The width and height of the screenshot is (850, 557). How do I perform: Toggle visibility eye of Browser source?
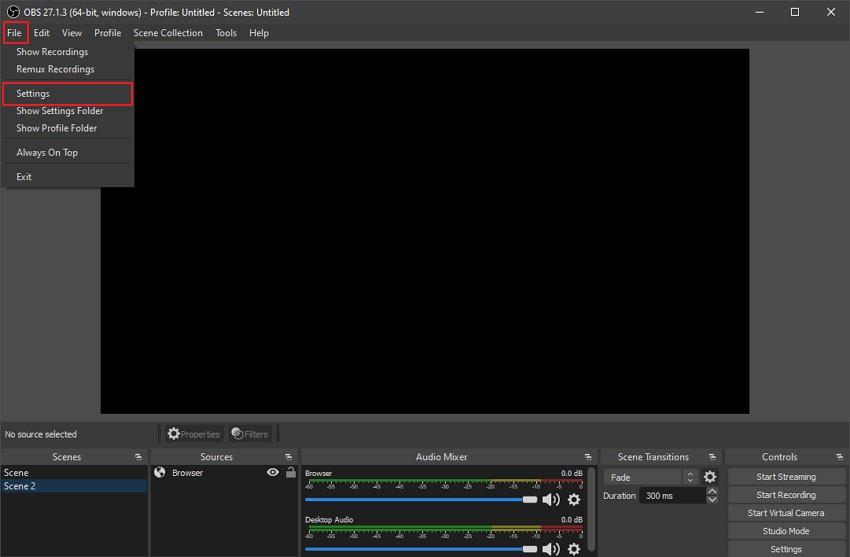click(273, 473)
